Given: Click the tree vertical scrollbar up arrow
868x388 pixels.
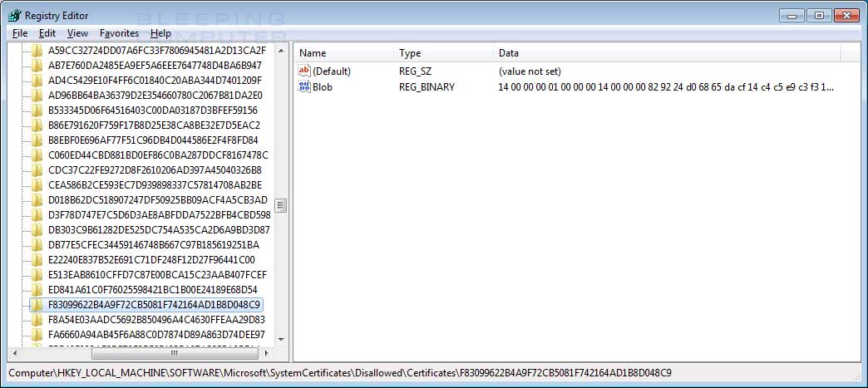Looking at the screenshot, I should pyautogui.click(x=281, y=51).
